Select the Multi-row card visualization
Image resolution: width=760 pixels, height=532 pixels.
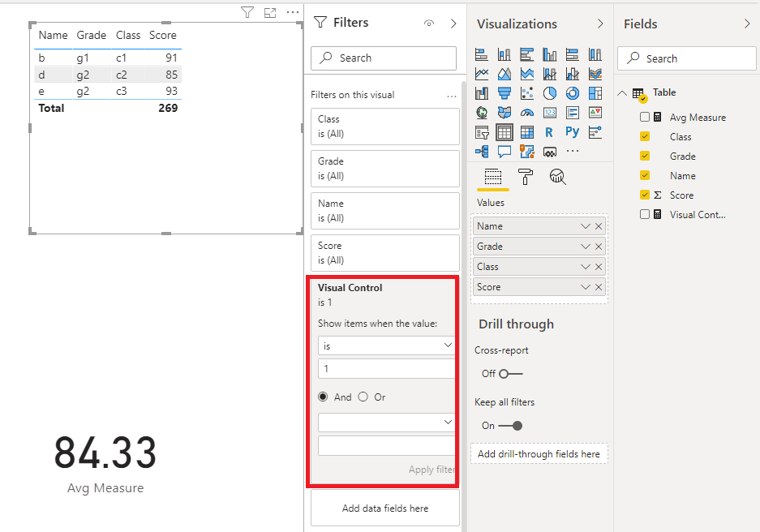click(x=573, y=113)
